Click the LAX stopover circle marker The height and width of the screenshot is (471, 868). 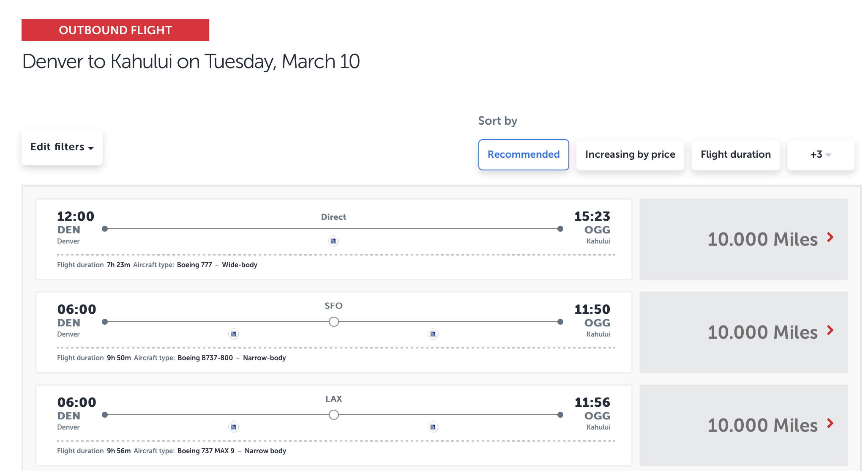click(x=334, y=415)
